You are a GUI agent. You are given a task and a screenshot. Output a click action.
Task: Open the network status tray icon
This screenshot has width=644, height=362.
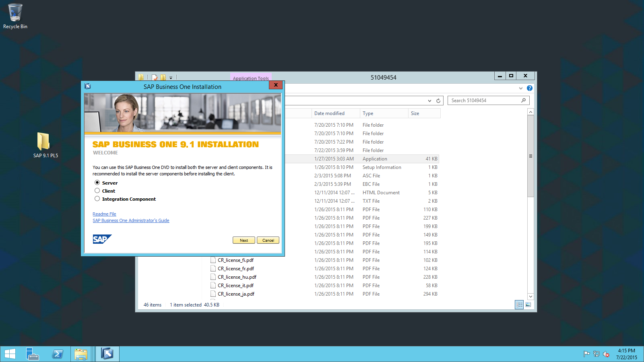pos(596,354)
